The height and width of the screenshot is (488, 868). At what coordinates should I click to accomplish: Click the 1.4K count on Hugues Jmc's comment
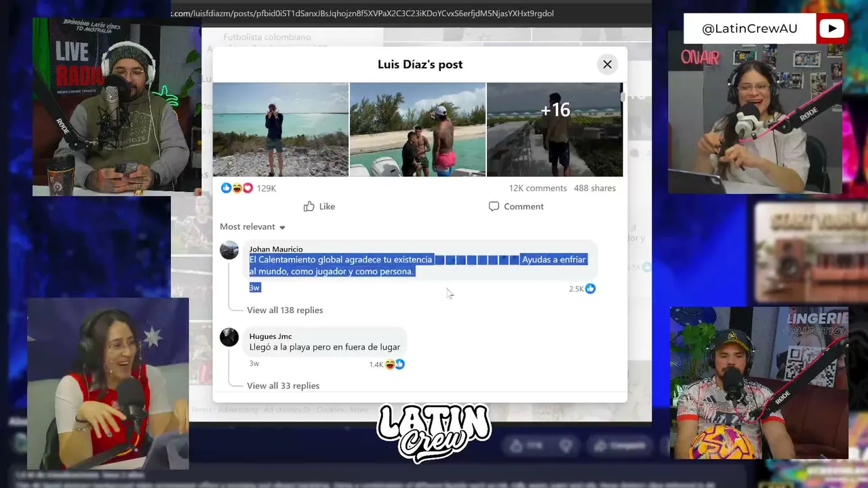(x=376, y=365)
